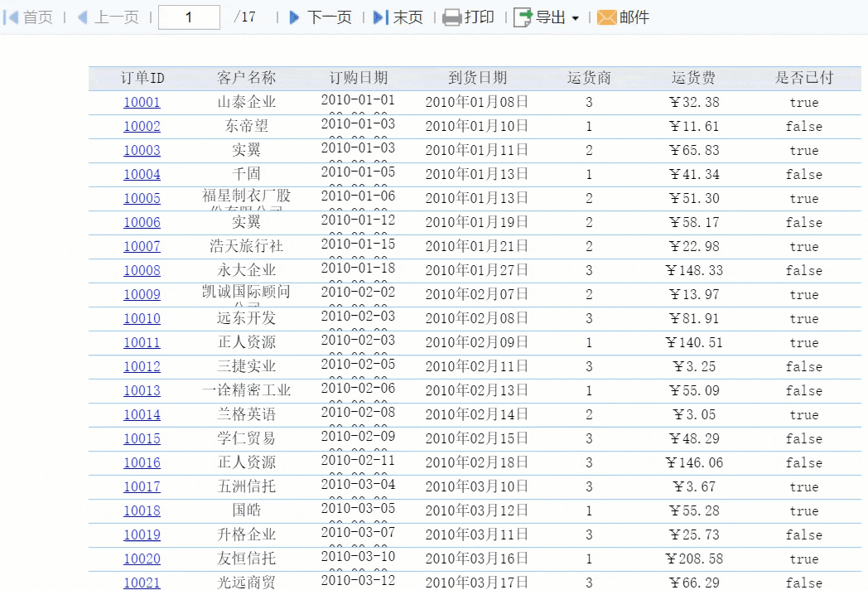Jump to last page (末页) icon

(381, 17)
